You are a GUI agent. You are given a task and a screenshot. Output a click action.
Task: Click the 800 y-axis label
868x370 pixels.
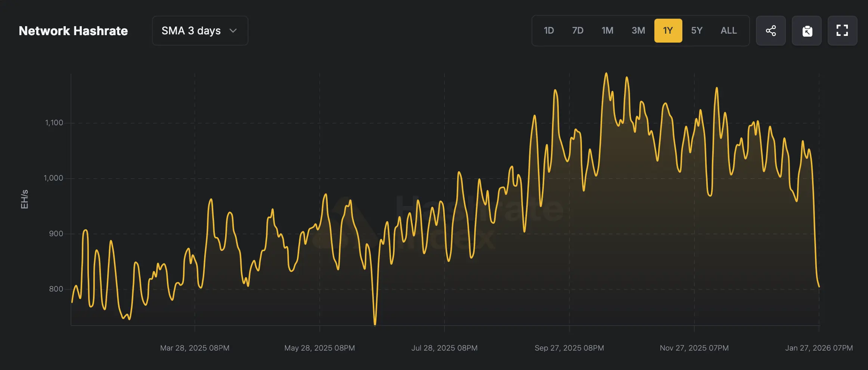(56, 289)
